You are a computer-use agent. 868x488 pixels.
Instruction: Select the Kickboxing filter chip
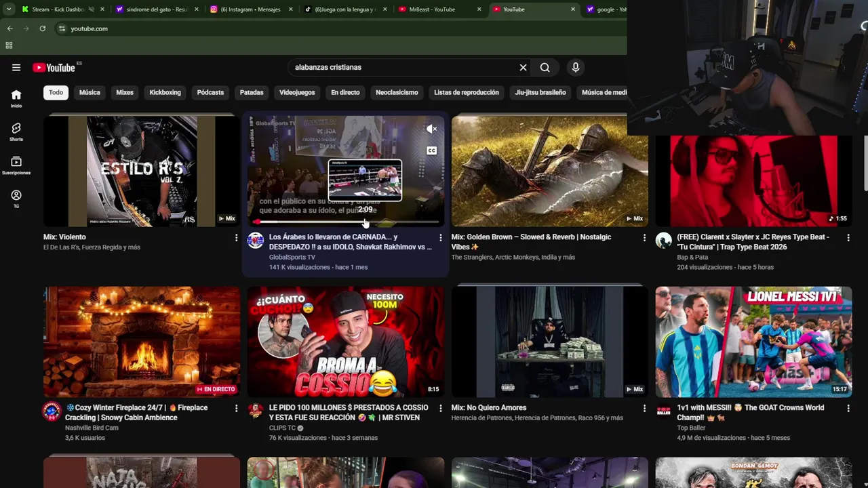pos(165,92)
